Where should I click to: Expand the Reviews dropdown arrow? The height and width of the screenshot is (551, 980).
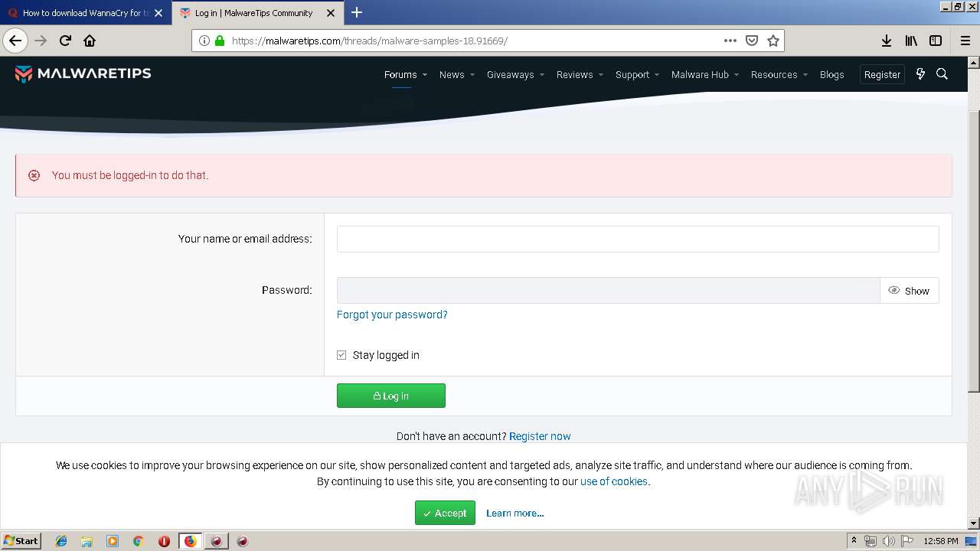(x=600, y=75)
